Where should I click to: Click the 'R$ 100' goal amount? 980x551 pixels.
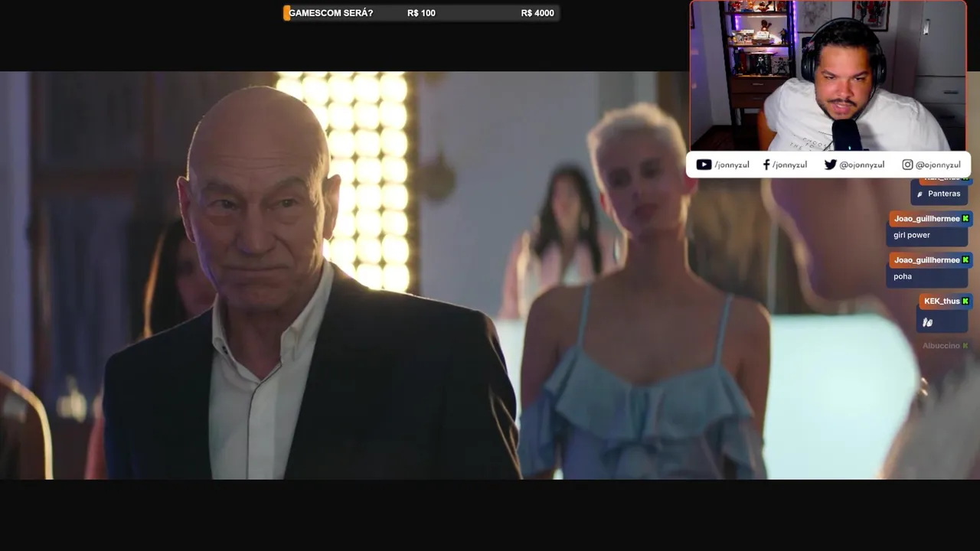coord(421,13)
